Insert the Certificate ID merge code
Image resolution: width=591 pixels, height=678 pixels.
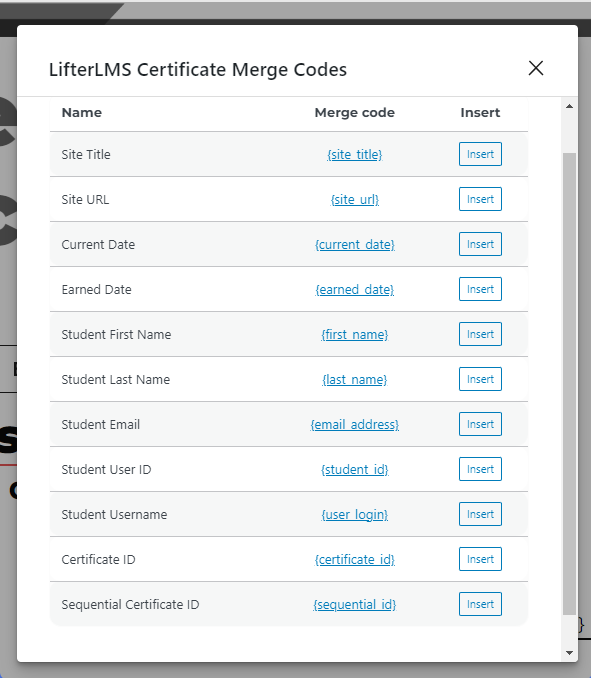(x=480, y=559)
